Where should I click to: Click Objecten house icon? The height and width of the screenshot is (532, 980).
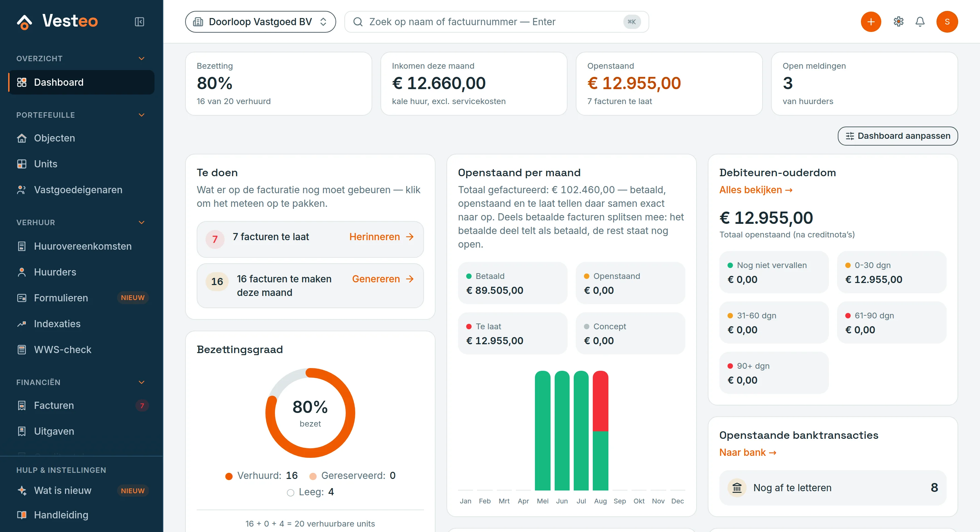point(22,138)
